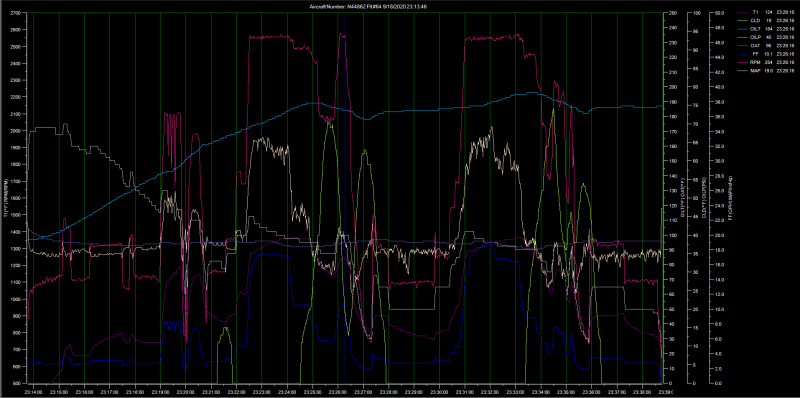The image size is (800, 398).
Task: Click the OAT legend label
Action: tap(756, 45)
